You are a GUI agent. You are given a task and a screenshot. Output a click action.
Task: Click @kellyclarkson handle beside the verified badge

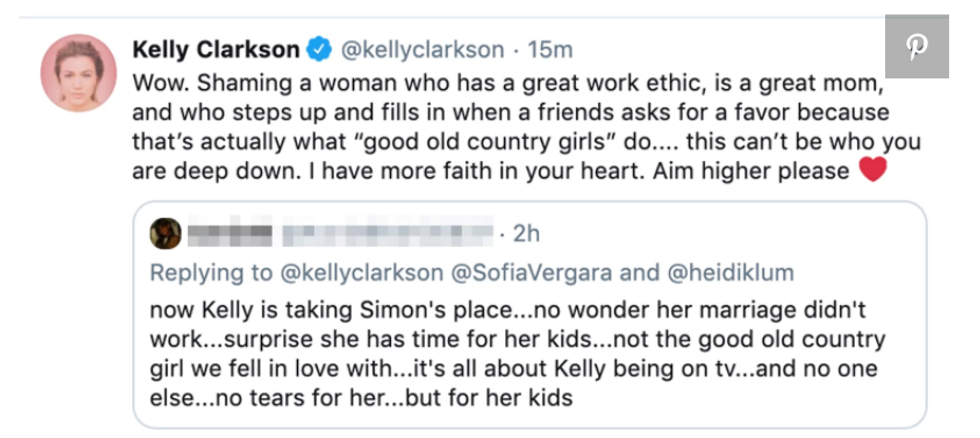[421, 49]
